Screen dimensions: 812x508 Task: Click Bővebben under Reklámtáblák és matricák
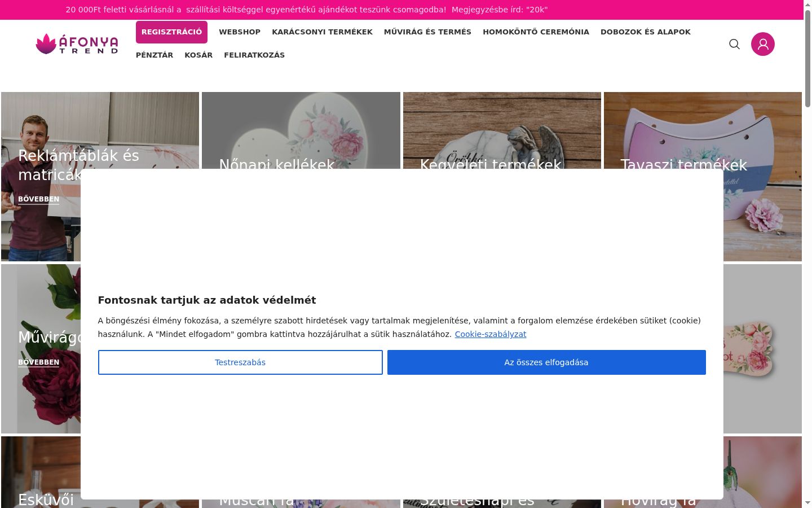(38, 199)
